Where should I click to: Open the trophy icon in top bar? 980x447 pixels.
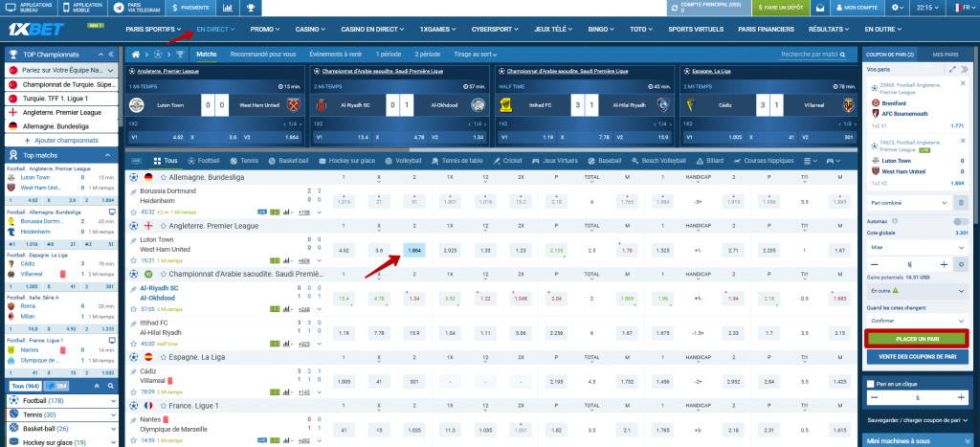pyautogui.click(x=250, y=8)
